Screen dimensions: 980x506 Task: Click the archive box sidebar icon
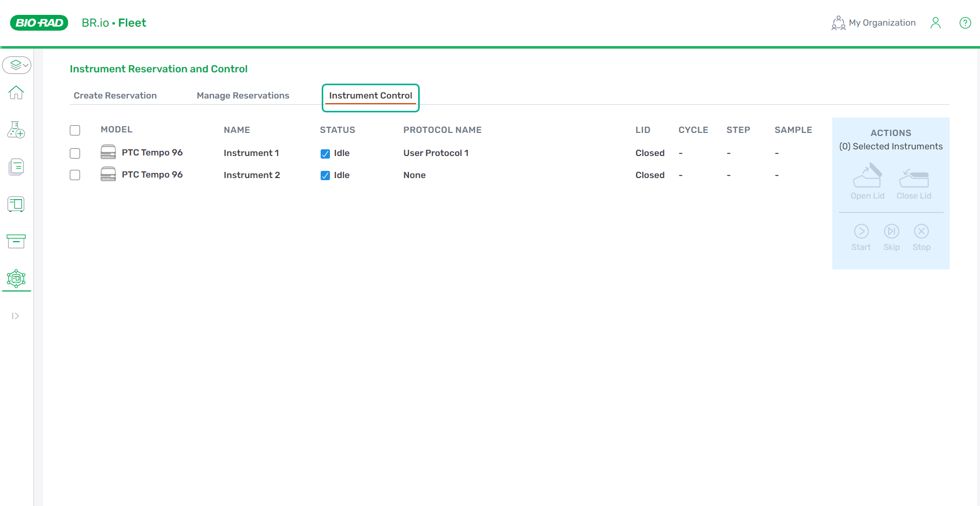[x=16, y=241]
